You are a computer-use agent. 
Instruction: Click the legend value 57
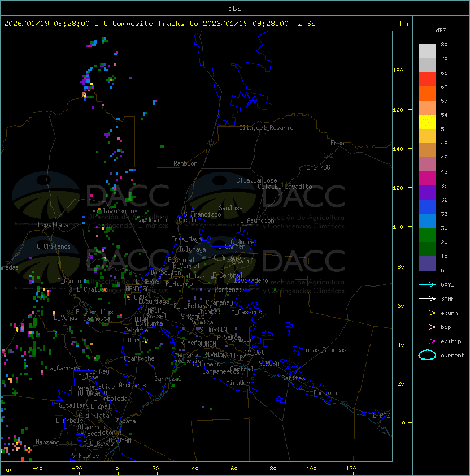(444, 101)
